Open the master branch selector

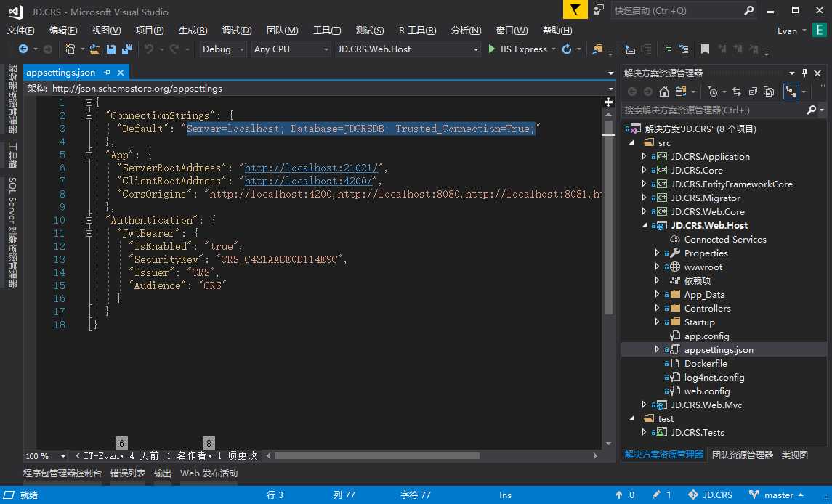776,495
